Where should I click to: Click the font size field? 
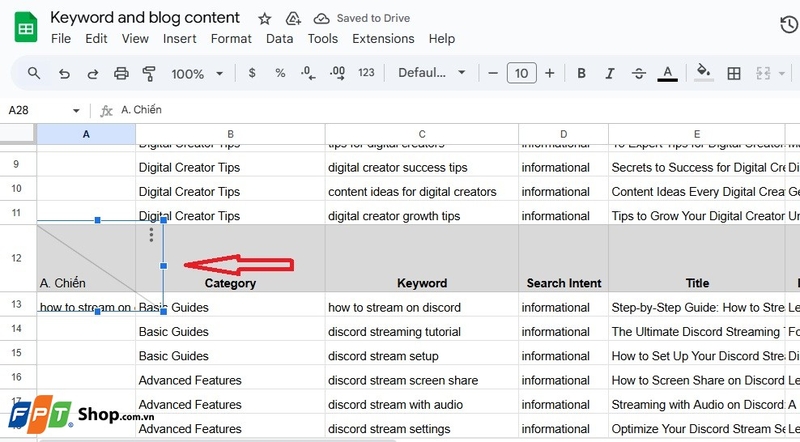[x=521, y=73]
